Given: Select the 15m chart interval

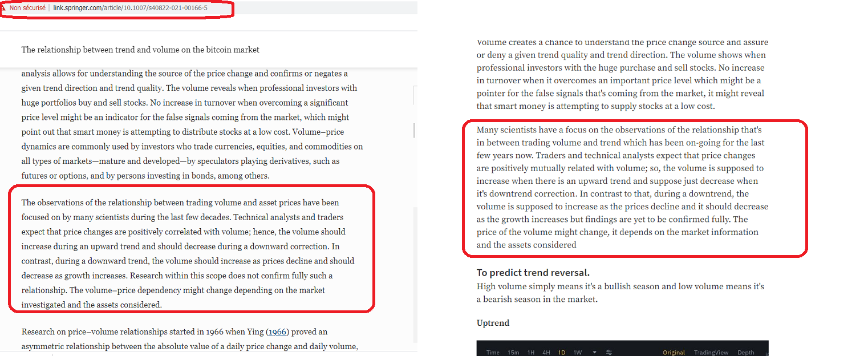Looking at the screenshot, I should [x=513, y=353].
